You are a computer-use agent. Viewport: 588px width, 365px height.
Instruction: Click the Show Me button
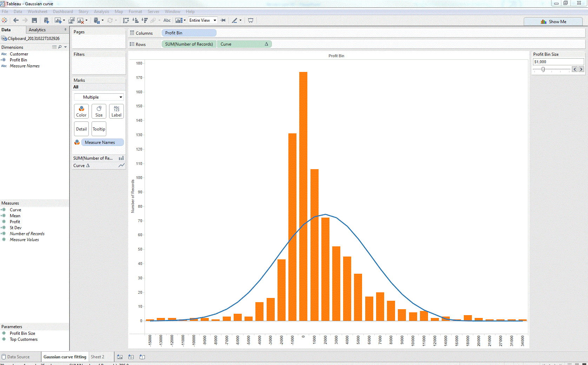tap(554, 21)
